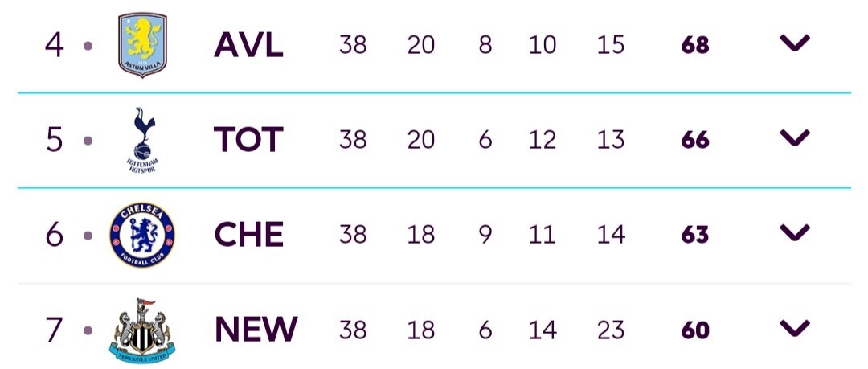This screenshot has width=868, height=369.
Task: Expand the TOT row details chevron
Action: [x=795, y=137]
